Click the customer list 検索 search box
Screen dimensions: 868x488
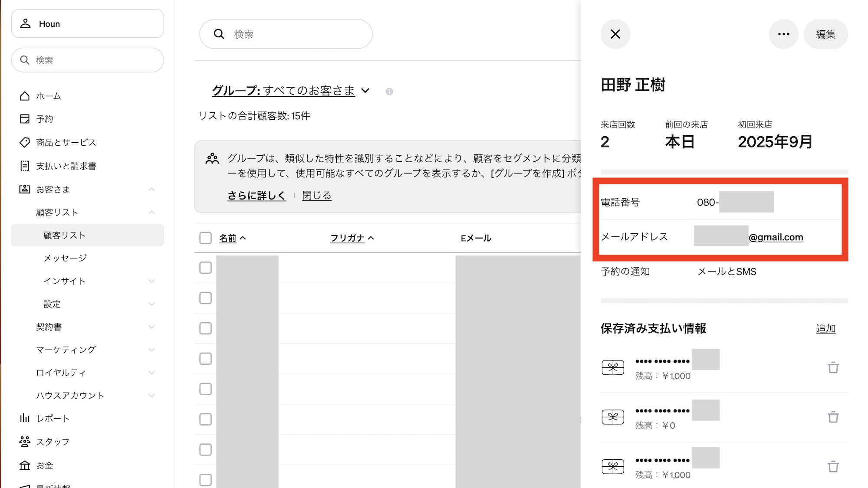coord(286,34)
